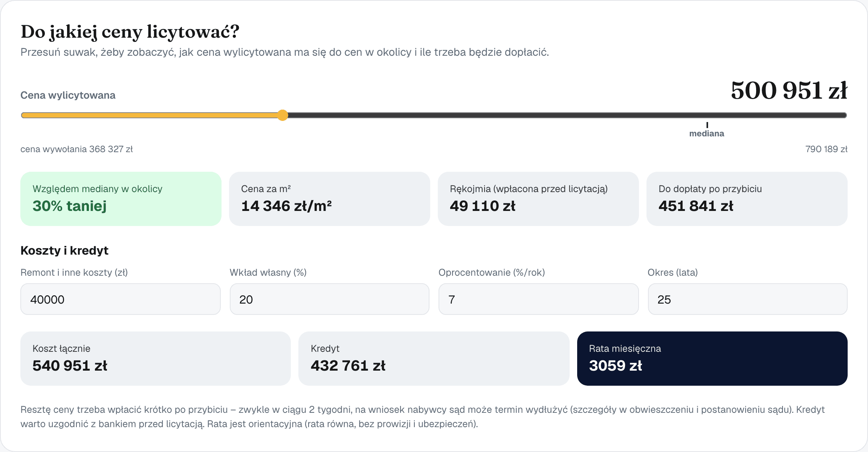Click the 500 951 zł price display

pyautogui.click(x=789, y=90)
